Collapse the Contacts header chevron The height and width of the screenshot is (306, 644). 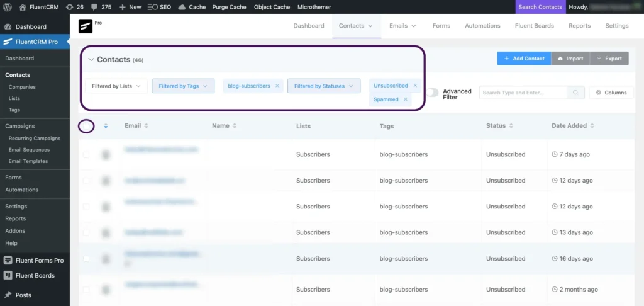tap(91, 60)
